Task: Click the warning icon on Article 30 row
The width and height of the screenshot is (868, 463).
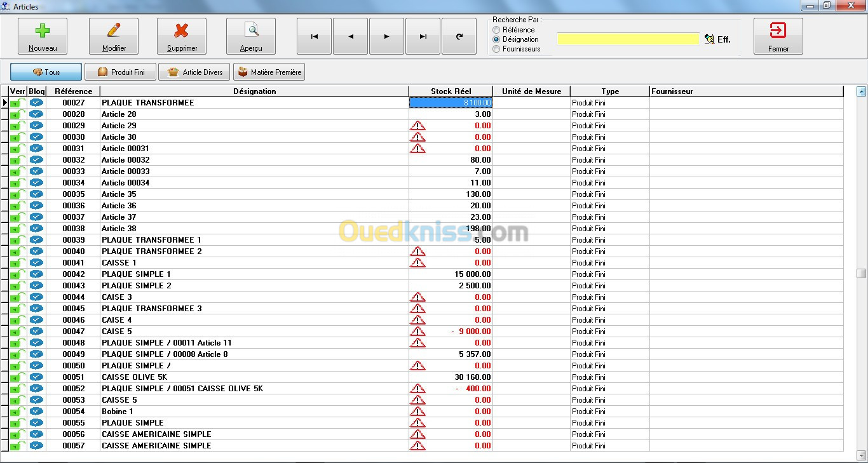Action: (417, 137)
